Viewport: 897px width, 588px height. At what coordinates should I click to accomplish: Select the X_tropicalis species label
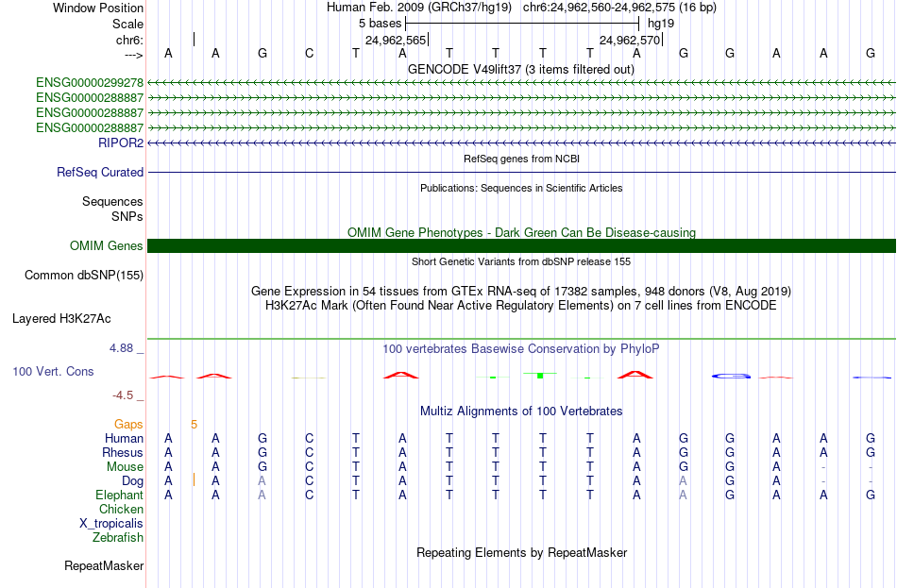coord(111,524)
